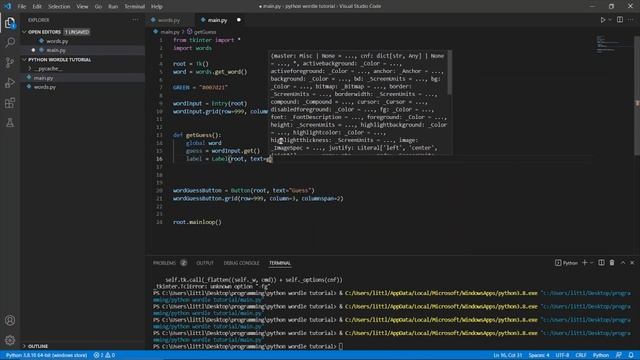Select the Terminal panel tab

click(x=280, y=263)
